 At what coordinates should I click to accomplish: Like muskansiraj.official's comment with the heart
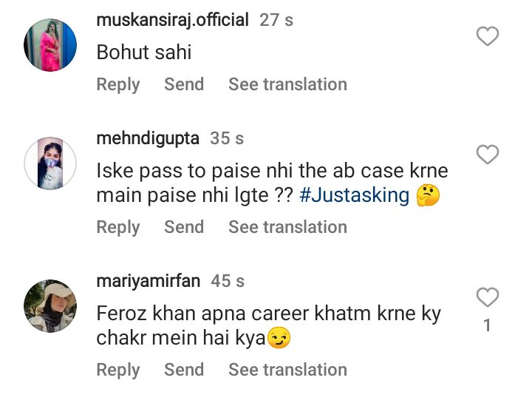point(487,36)
